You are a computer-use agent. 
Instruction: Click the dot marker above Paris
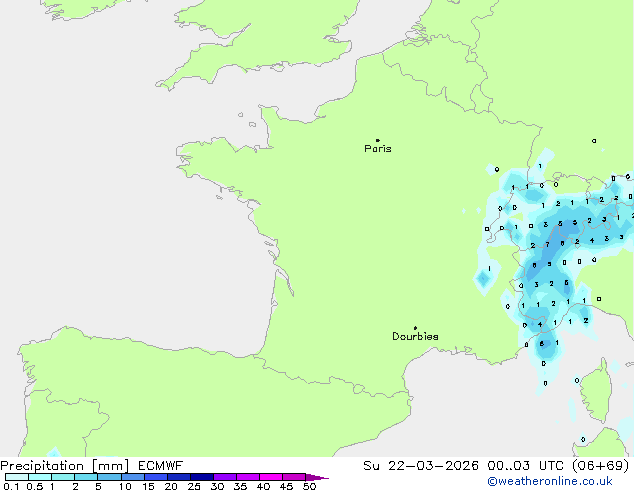point(378,140)
